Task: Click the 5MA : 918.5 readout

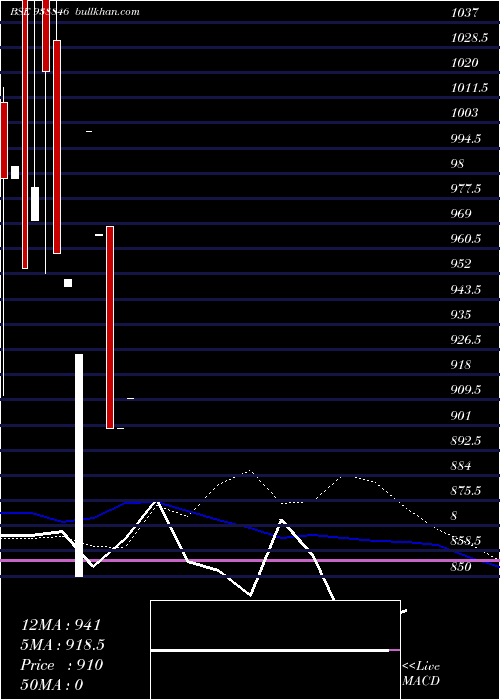Action: tap(63, 645)
